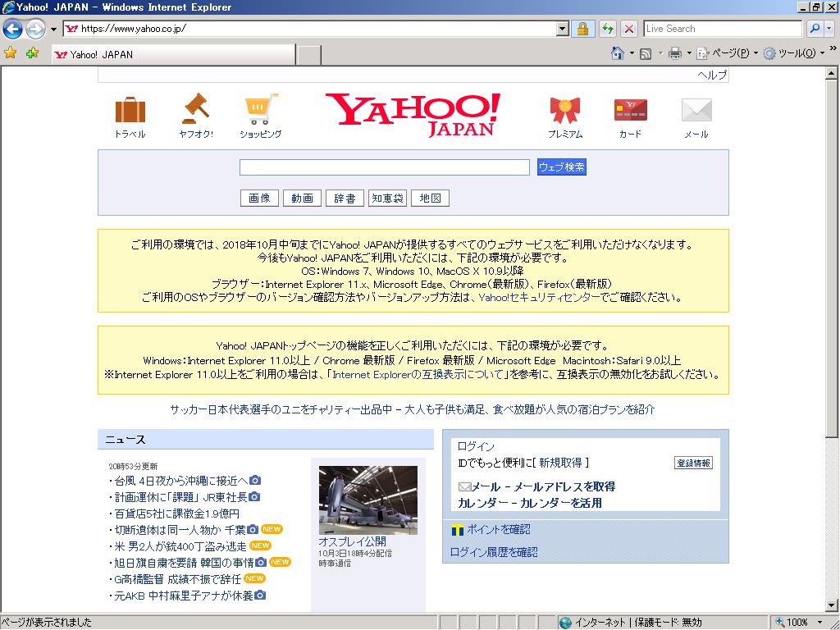Expand the feeds dropdown arrow

[660, 53]
